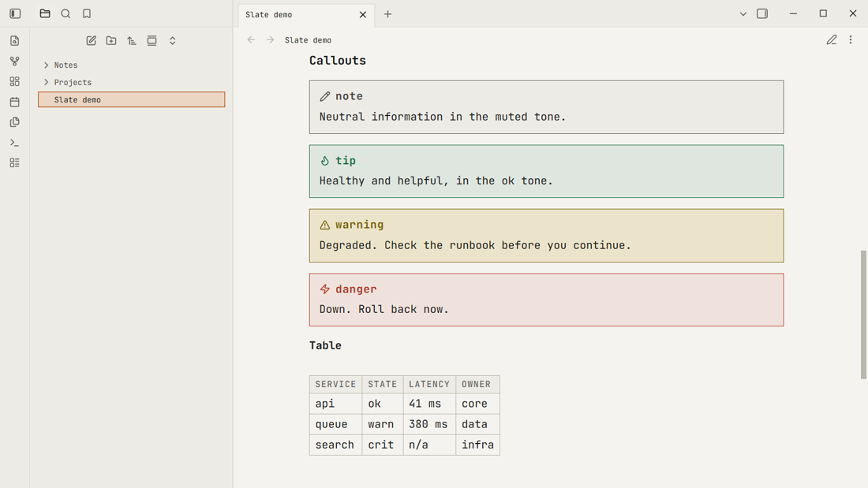Click the search table cell

[335, 445]
